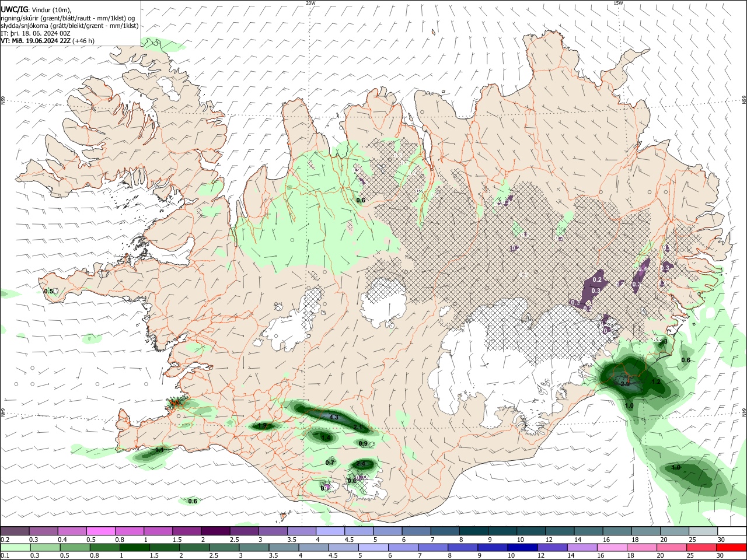Click the 25–30 red swatch in lower legend row
This screenshot has width=747, height=560.
point(702,548)
